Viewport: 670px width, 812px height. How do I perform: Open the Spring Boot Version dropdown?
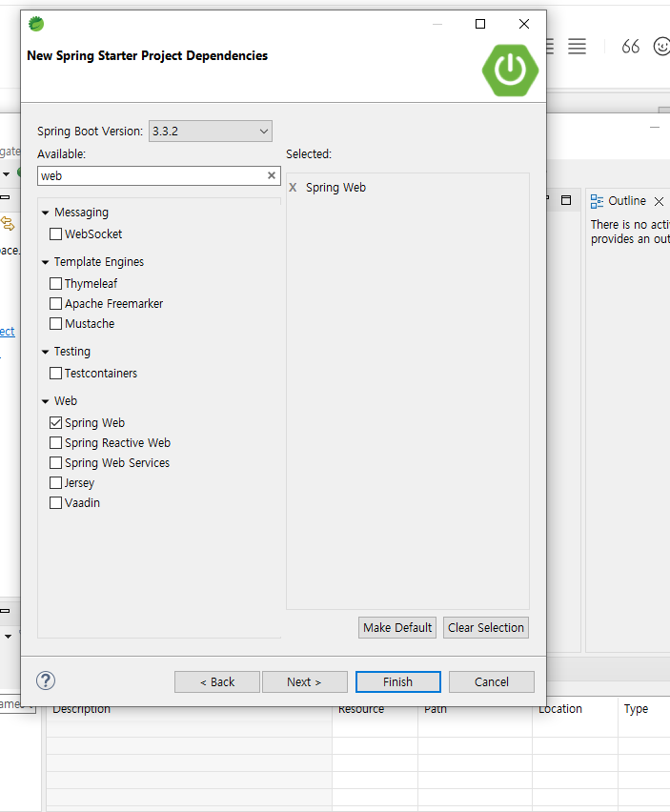[x=211, y=131]
